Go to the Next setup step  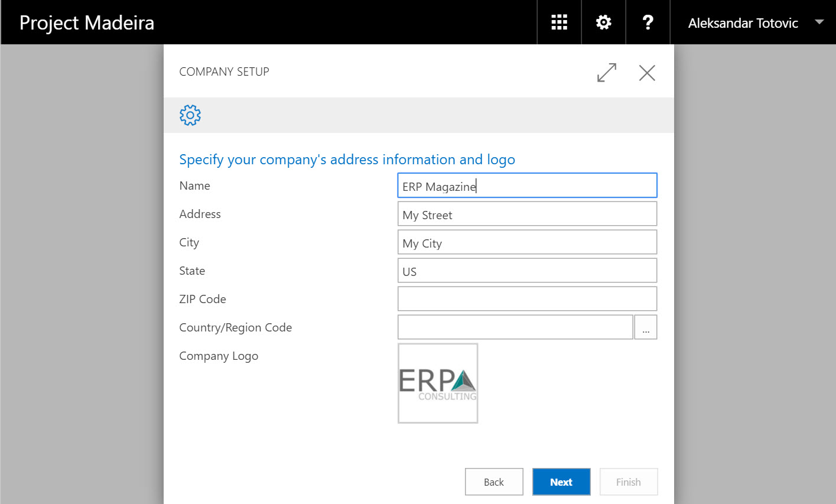pos(561,482)
